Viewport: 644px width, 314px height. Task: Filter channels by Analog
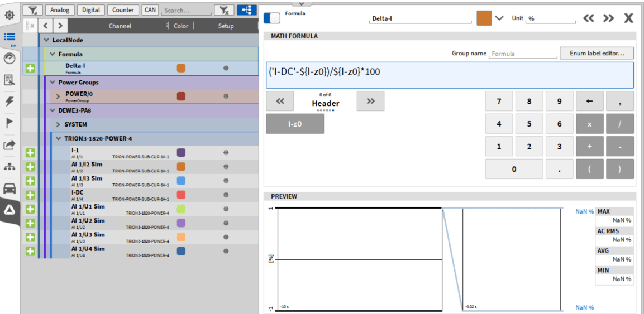pyautogui.click(x=60, y=10)
